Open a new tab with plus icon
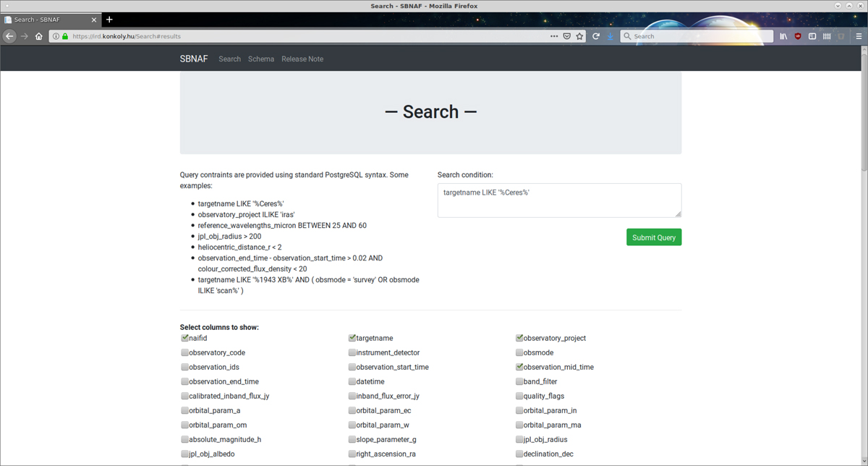Image resolution: width=868 pixels, height=466 pixels. (x=109, y=20)
